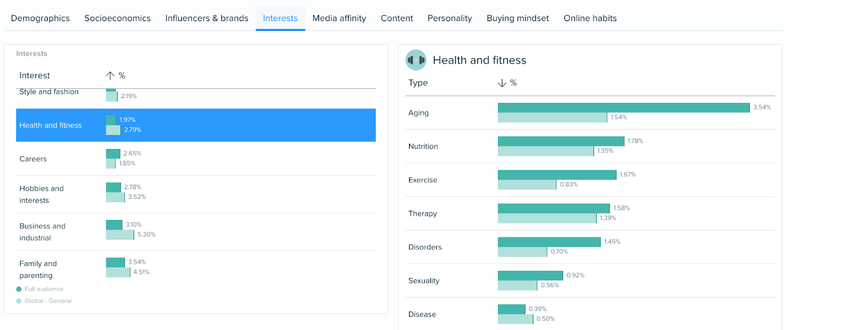Click the Global - General legend label
The width and height of the screenshot is (868, 330).
coord(48,301)
